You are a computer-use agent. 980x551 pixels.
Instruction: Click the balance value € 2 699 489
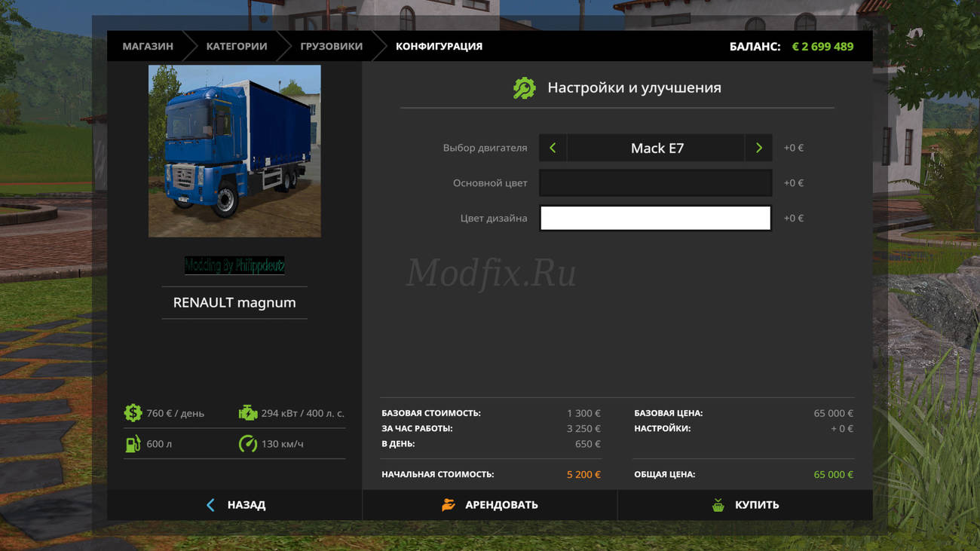[822, 46]
